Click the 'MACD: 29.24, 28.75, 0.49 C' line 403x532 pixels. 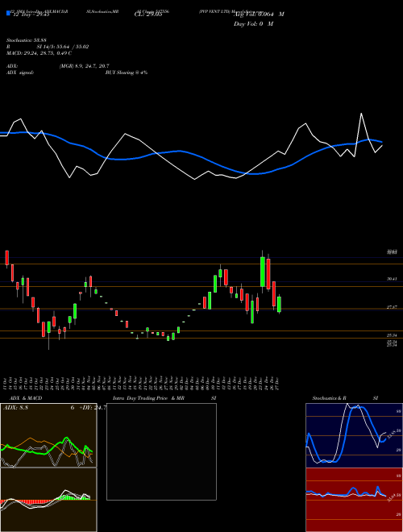coord(39,53)
